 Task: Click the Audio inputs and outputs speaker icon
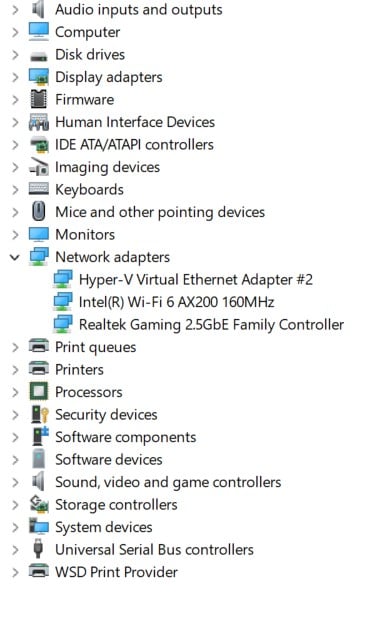click(39, 10)
